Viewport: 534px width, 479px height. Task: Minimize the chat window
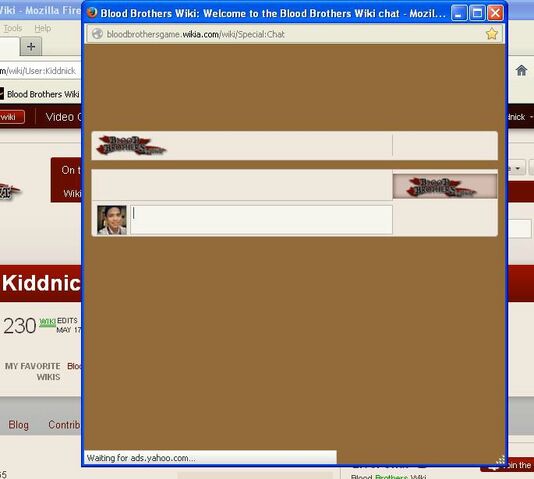coord(459,13)
